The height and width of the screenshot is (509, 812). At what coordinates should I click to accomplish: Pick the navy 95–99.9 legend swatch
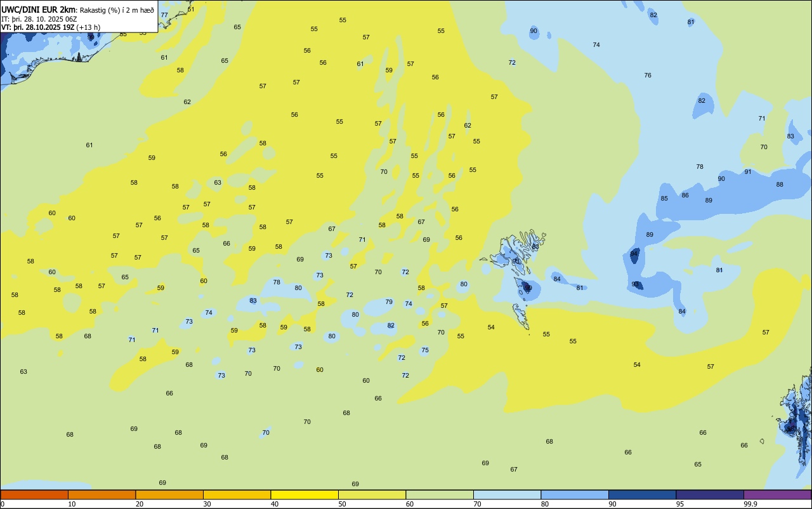(710, 494)
